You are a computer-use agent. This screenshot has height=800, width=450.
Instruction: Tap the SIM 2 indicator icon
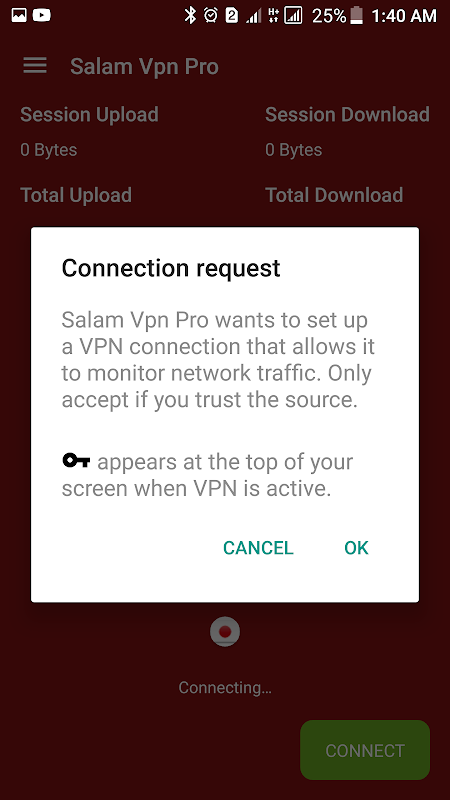point(231,15)
